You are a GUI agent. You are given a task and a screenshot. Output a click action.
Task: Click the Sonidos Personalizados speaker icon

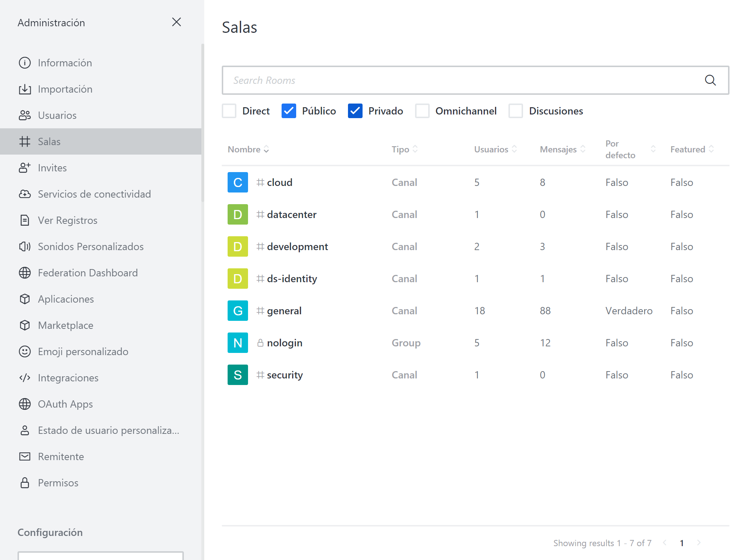pos(25,246)
